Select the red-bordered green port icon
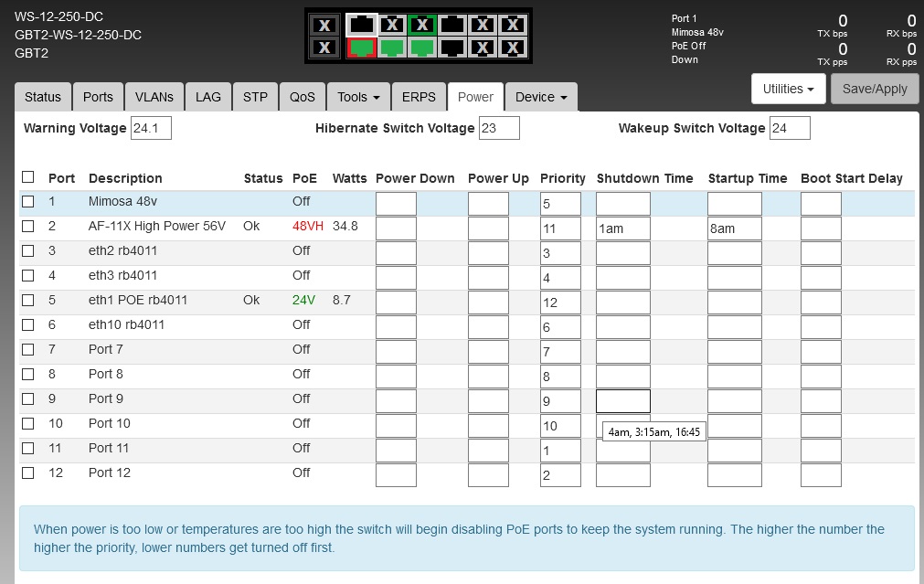This screenshot has height=584, width=924. (362, 48)
